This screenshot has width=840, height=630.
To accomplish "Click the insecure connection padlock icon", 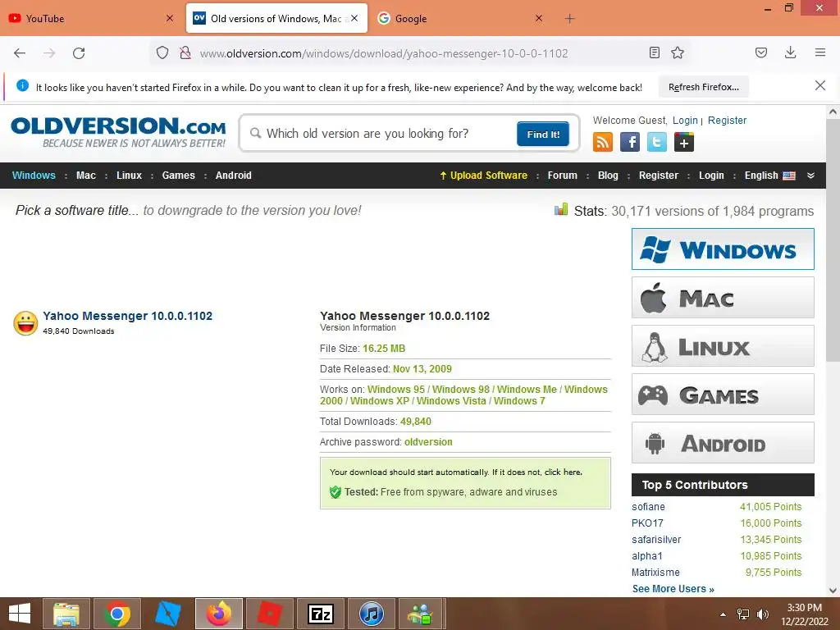I will tap(185, 52).
